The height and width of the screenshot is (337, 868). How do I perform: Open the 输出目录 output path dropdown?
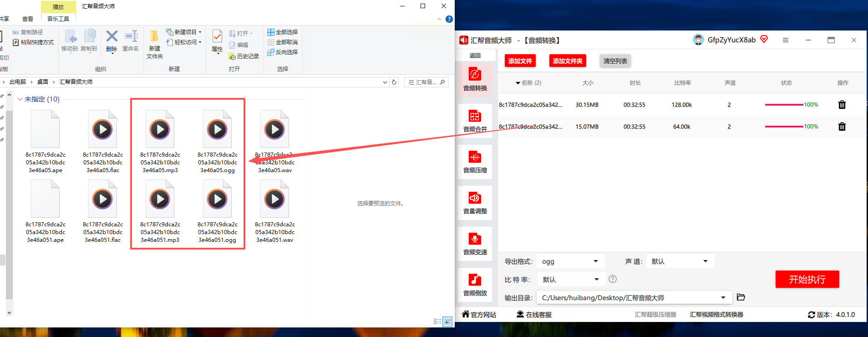pyautogui.click(x=634, y=298)
